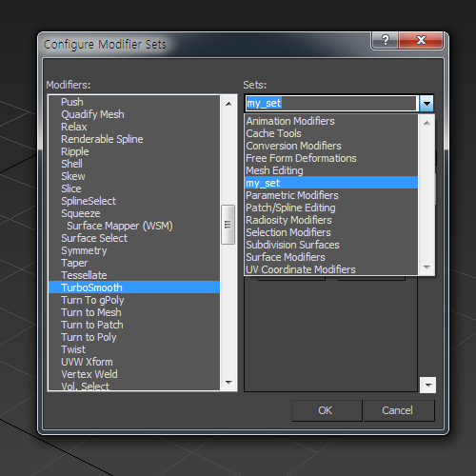The image size is (476, 476).
Task: Choose Selection Modifiers set
Action: [x=331, y=232]
